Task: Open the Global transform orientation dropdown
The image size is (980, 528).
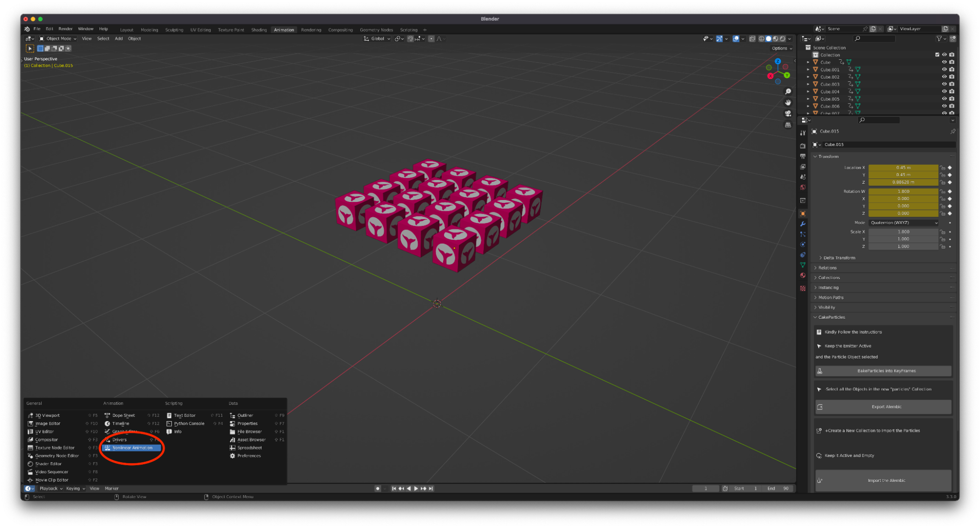Action: [x=377, y=39]
